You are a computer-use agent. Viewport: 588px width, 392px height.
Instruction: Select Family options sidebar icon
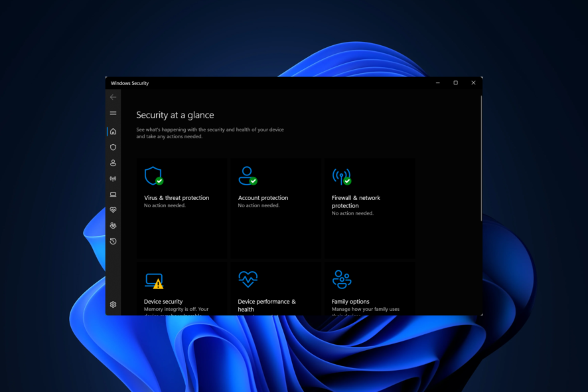[113, 226]
